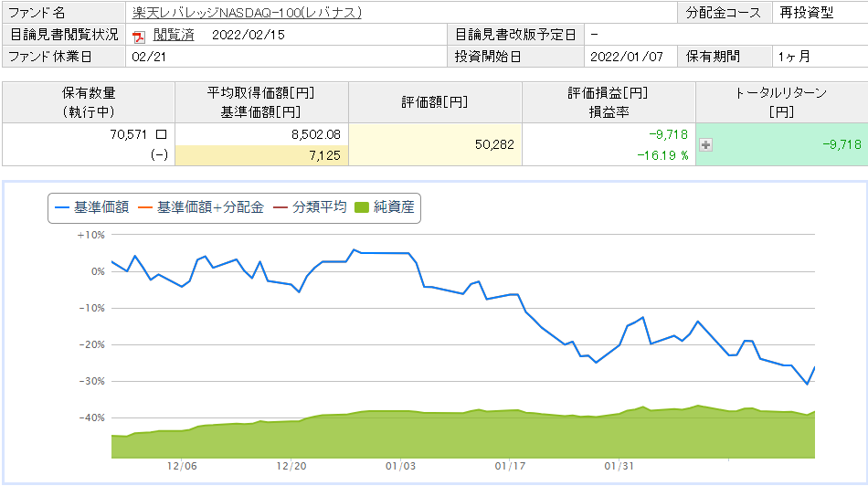
Task: Click the 01/31 date label on chart axis
Action: 619,466
